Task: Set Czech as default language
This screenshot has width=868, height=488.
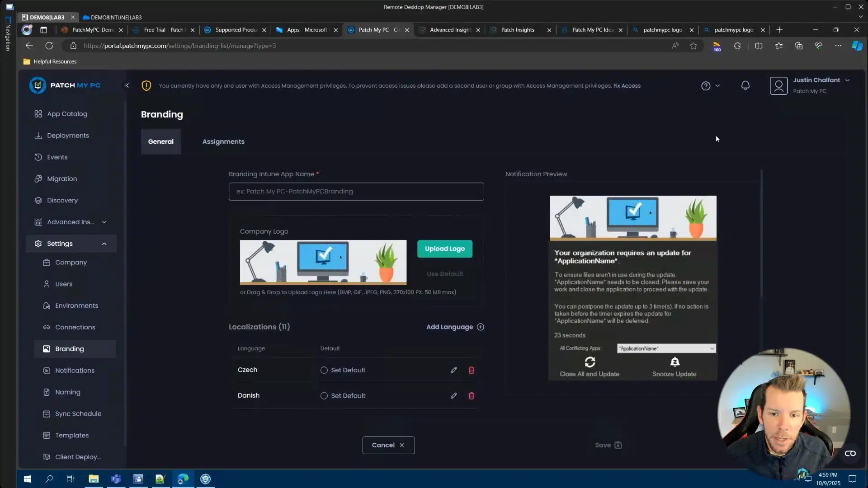Action: pyautogui.click(x=324, y=370)
